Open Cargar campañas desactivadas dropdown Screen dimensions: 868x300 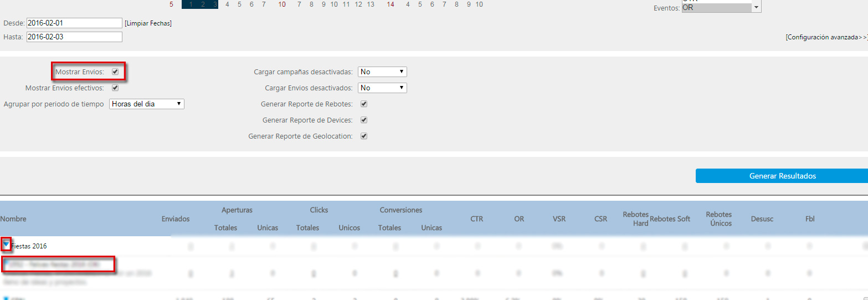click(383, 72)
